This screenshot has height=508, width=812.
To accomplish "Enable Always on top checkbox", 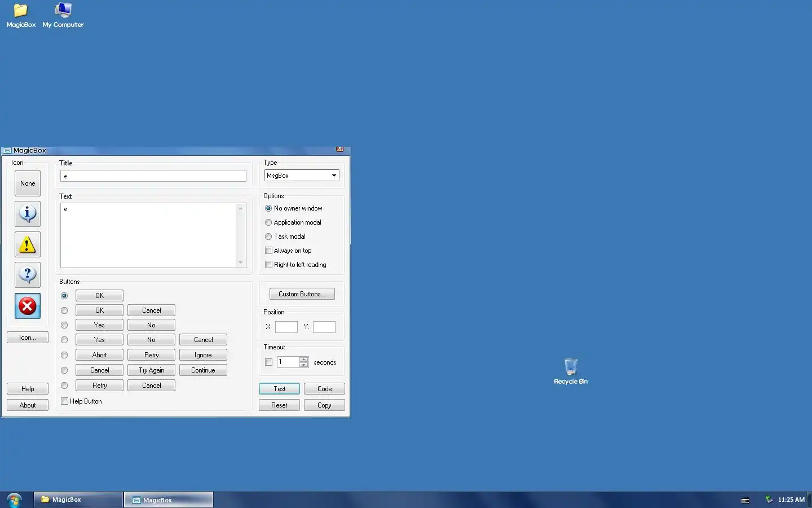I will coord(268,251).
